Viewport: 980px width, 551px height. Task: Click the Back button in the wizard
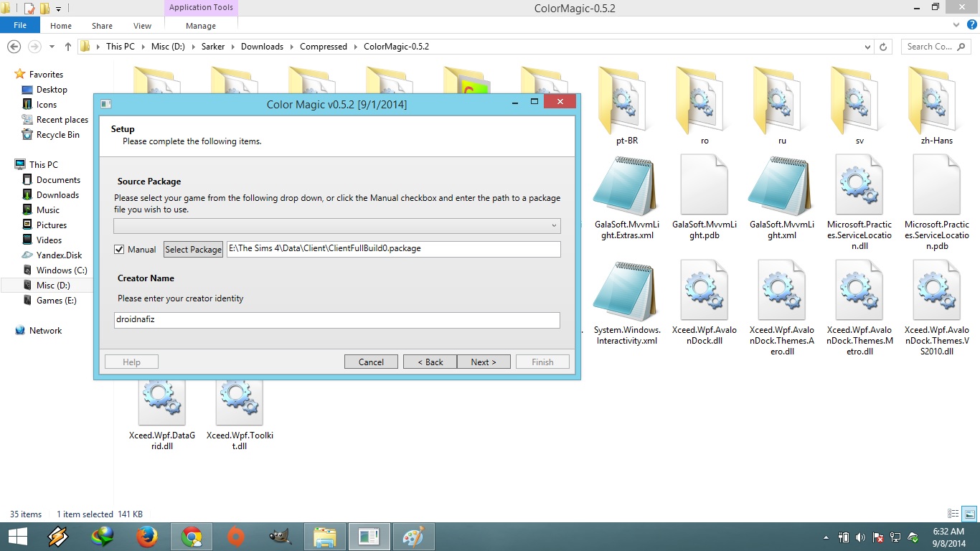coord(430,362)
